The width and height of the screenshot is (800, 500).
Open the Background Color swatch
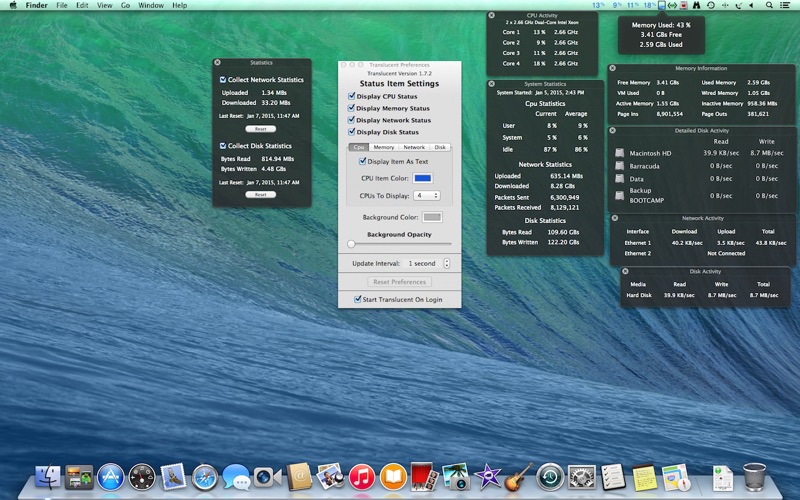[432, 217]
